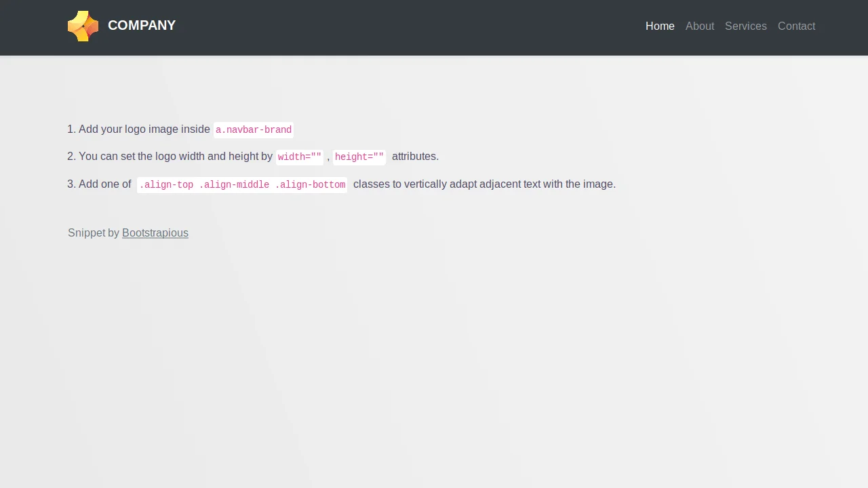The width and height of the screenshot is (868, 488).
Task: Open the Services page link
Action: coord(746,26)
